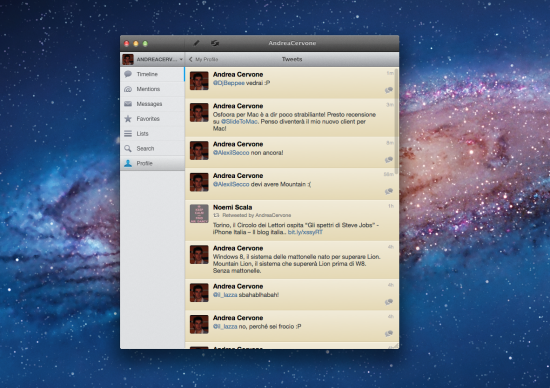Open the Lists section

coord(152,133)
